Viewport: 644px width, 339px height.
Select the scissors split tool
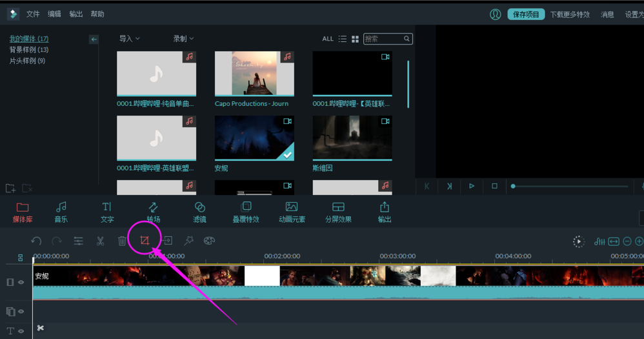(100, 241)
